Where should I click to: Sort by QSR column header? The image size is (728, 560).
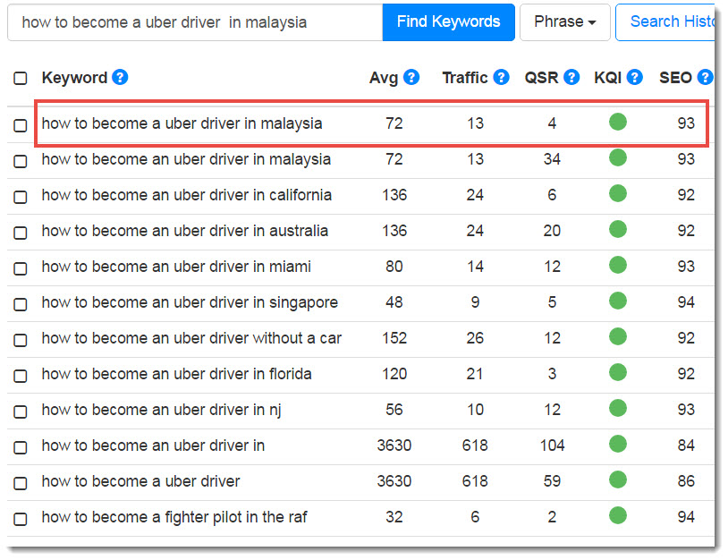[541, 78]
